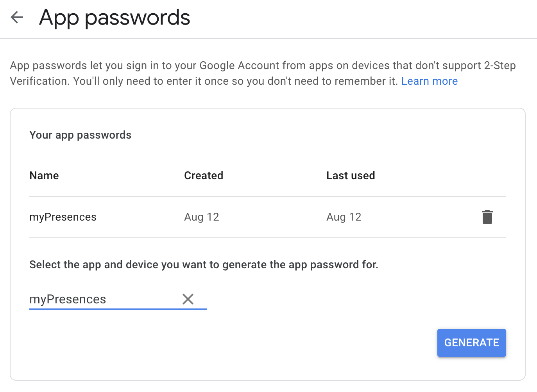The width and height of the screenshot is (537, 392).
Task: Click the Your app passwords heading
Action: pos(80,135)
